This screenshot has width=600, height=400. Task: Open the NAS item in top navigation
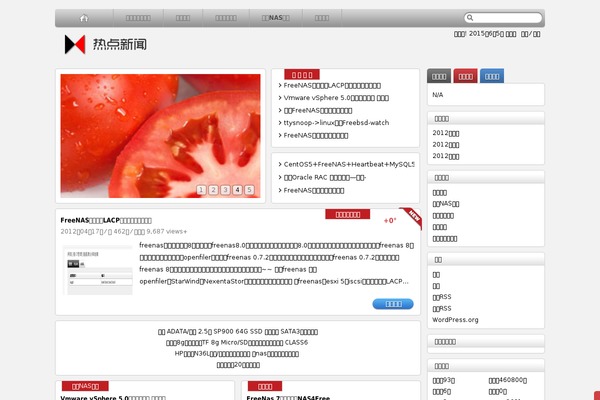[276, 18]
